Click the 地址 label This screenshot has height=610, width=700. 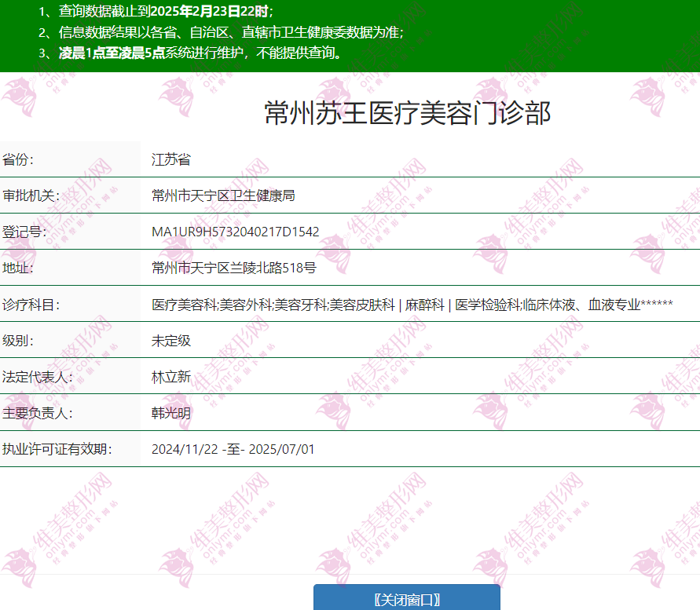click(x=18, y=268)
